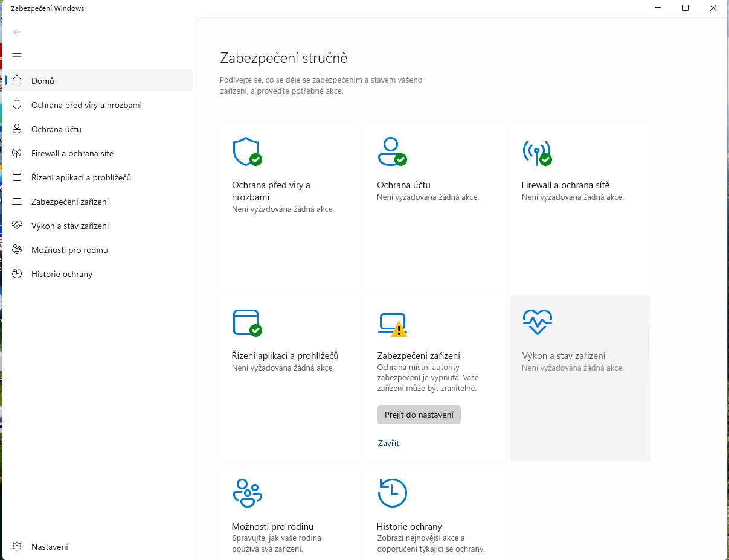729x560 pixels.
Task: Click the Zabezpečení zařízení laptop warning icon
Action: [393, 324]
